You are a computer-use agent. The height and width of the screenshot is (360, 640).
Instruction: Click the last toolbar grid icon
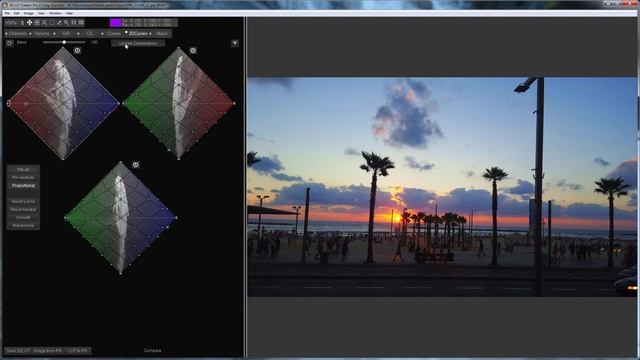tap(81, 23)
